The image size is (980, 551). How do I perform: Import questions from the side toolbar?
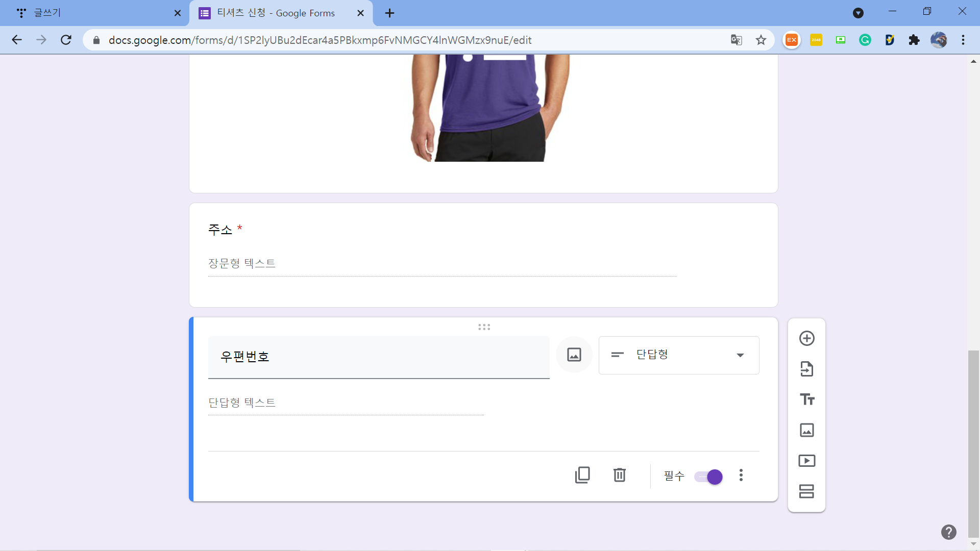[x=806, y=369]
